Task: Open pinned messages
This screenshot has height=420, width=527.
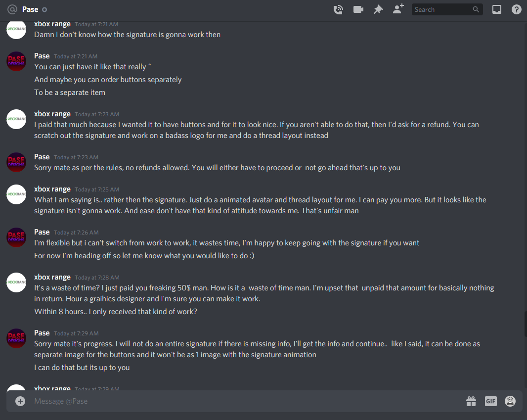Action: (x=379, y=9)
